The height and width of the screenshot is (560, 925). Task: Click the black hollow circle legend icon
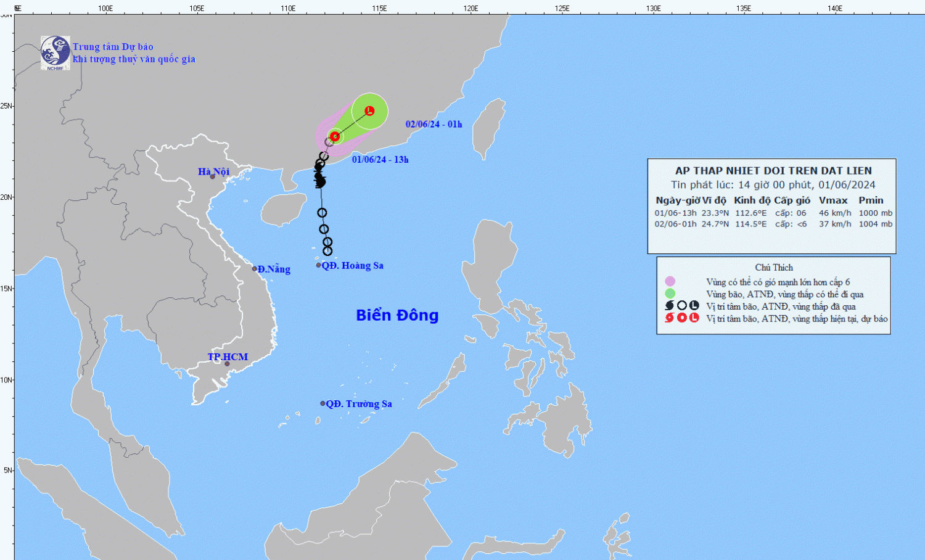tap(681, 306)
